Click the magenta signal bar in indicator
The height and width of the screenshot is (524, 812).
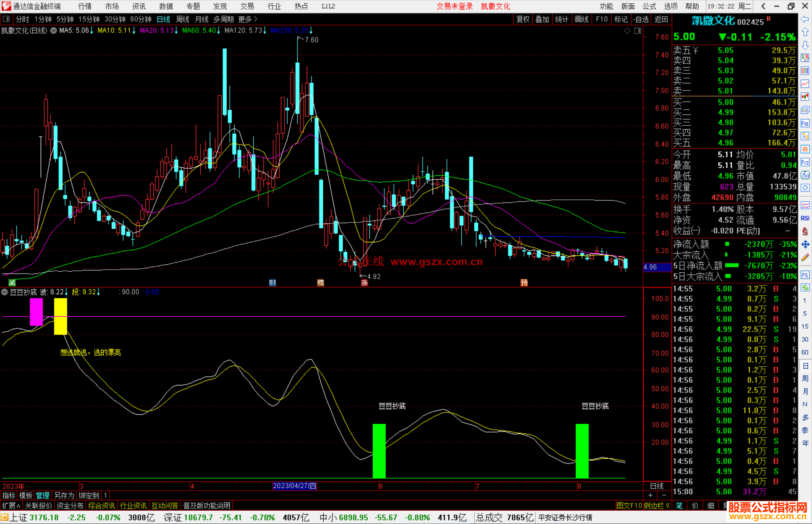click(x=36, y=312)
